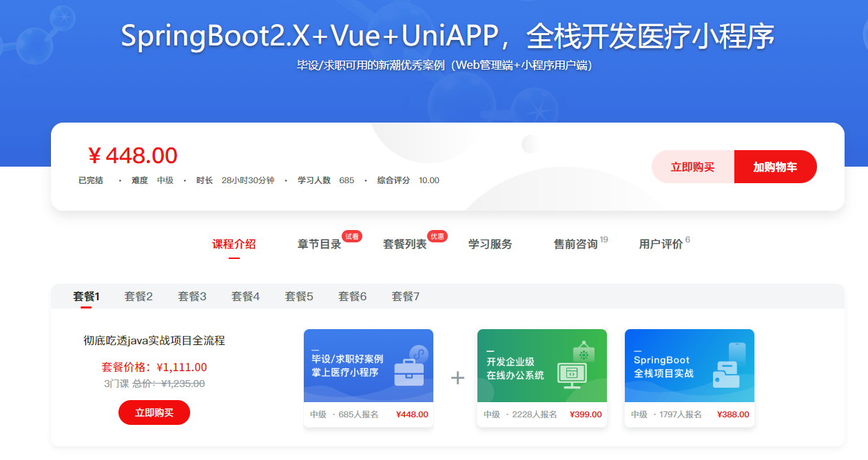The height and width of the screenshot is (460, 868).
Task: Add course to cart with 加购物车
Action: (x=776, y=167)
